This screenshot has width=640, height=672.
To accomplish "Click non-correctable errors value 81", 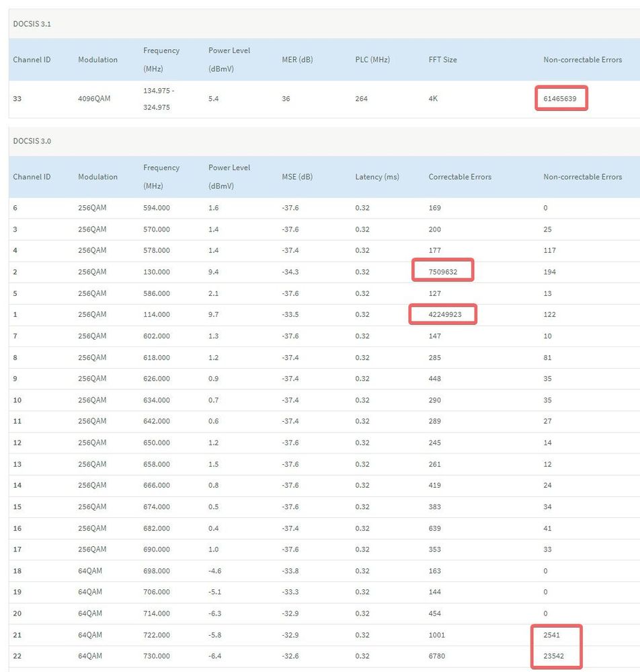I will tap(547, 357).
